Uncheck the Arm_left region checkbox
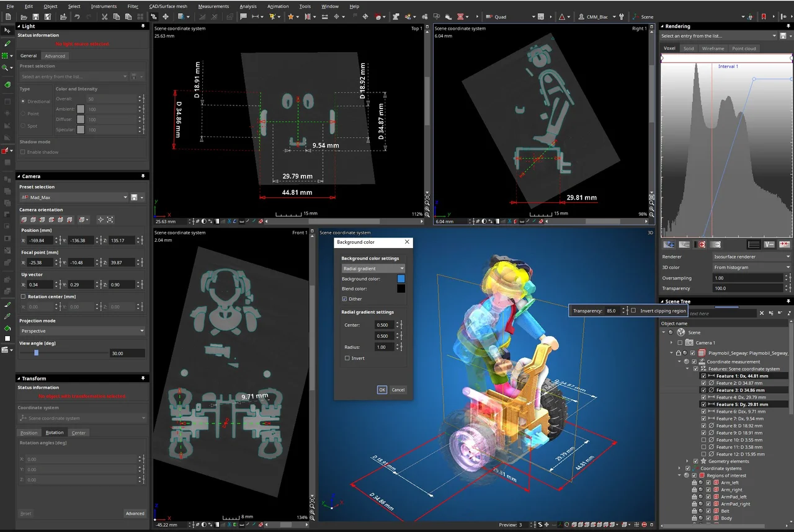The image size is (794, 532). pos(708,482)
